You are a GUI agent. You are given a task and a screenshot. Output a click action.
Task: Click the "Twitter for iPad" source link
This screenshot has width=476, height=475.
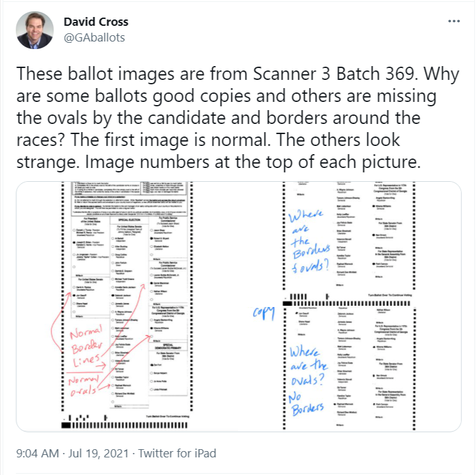click(177, 453)
